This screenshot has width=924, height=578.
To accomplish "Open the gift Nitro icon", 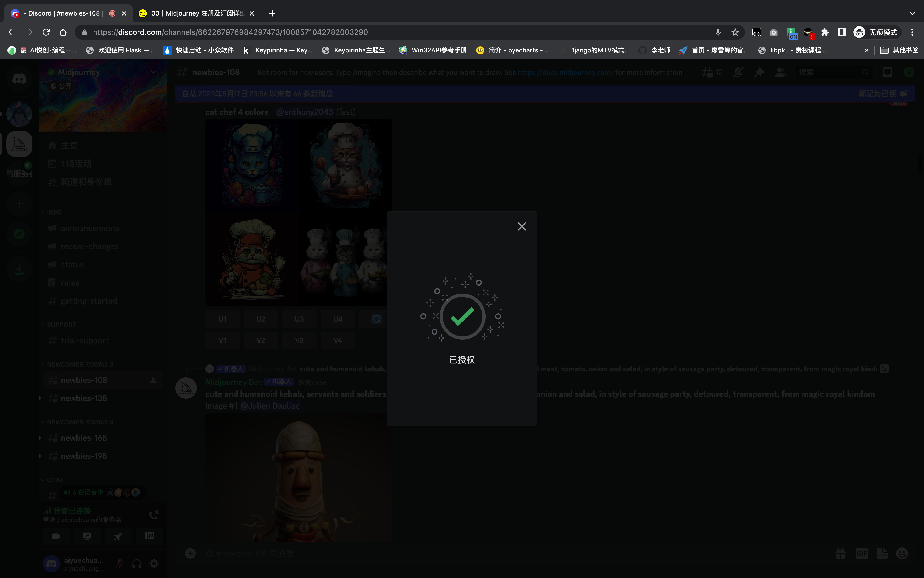I will click(x=840, y=553).
